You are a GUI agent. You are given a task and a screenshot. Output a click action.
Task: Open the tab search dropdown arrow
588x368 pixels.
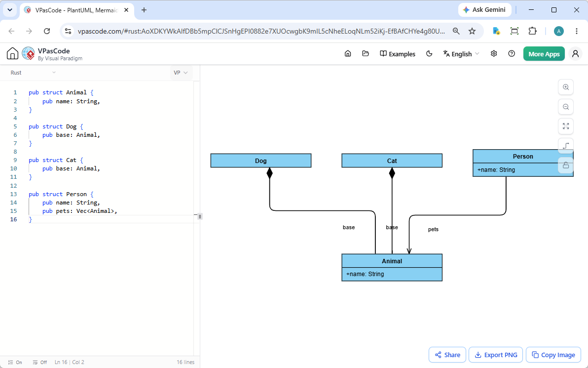[x=10, y=10]
